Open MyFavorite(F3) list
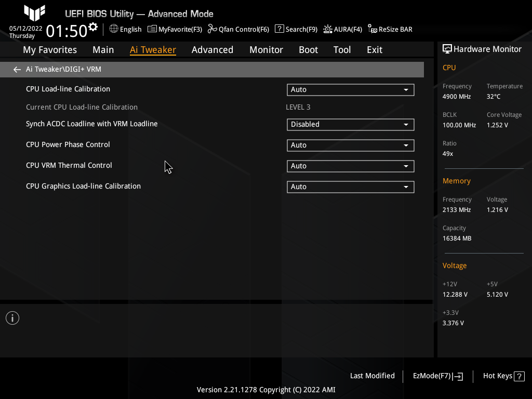The image size is (532, 399). [x=175, y=29]
